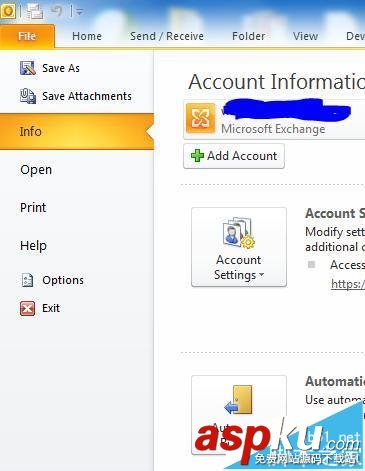Click the Send/Receive quick access icon

pyautogui.click(x=35, y=11)
